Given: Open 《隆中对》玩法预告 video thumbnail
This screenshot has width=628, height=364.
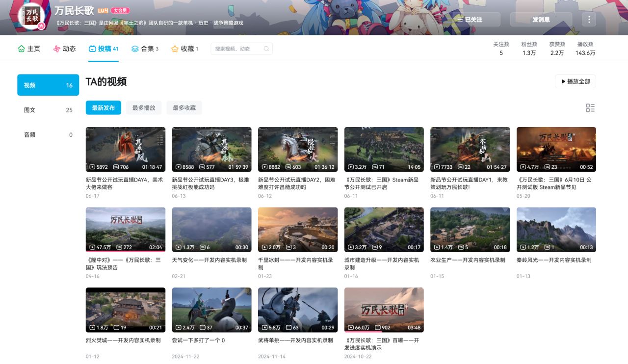Looking at the screenshot, I should pos(126,230).
